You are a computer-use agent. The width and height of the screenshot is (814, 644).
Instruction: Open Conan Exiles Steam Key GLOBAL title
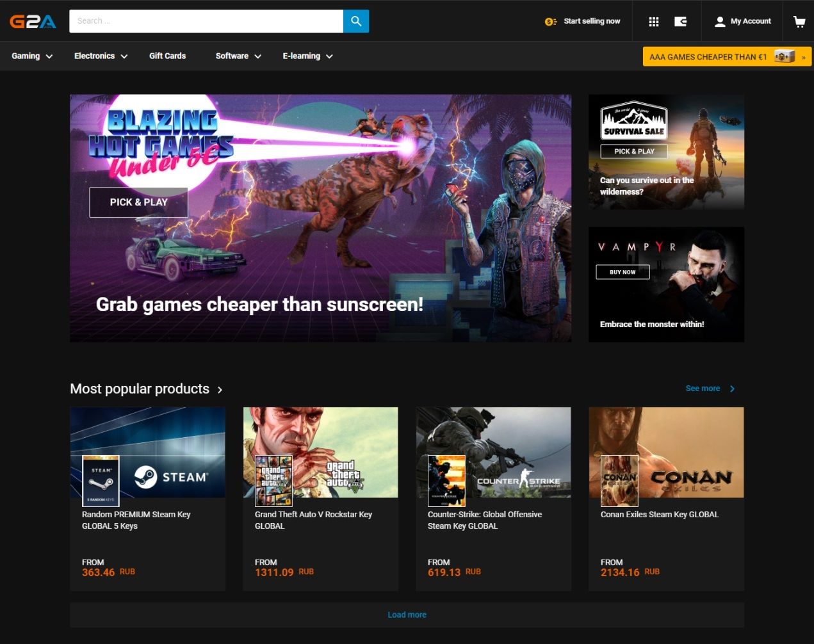tap(660, 515)
